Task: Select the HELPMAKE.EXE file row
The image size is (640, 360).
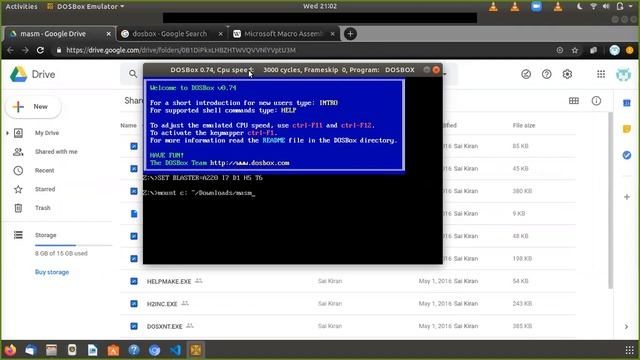Action: [348, 281]
